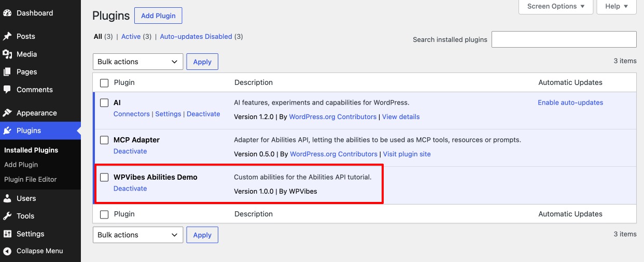Viewport: 644px width, 262px height.
Task: Deactivate the MCP Adapter plugin
Action: 130,151
